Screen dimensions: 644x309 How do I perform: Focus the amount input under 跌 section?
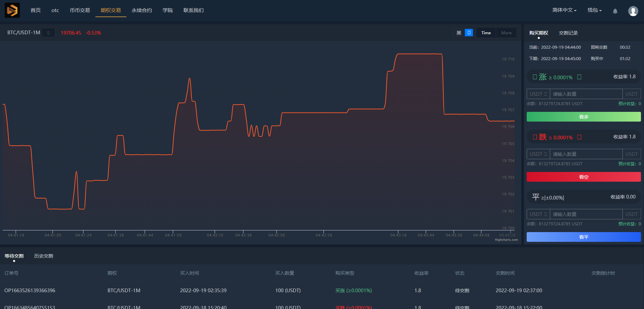pyautogui.click(x=586, y=154)
